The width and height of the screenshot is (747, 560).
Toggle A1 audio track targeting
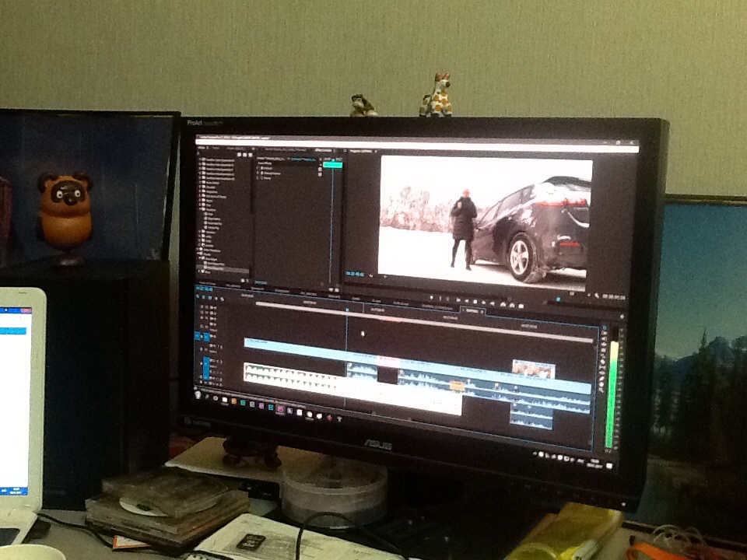208,362
